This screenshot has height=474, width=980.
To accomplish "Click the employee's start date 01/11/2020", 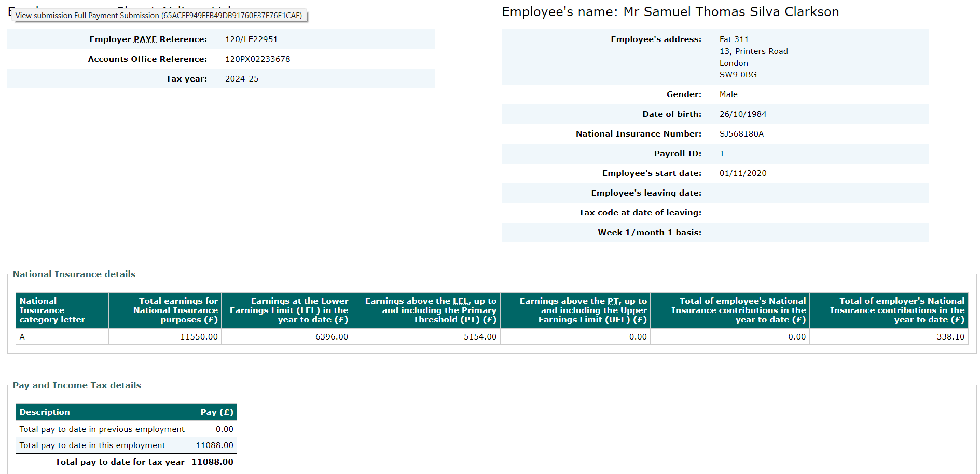I will [x=742, y=173].
